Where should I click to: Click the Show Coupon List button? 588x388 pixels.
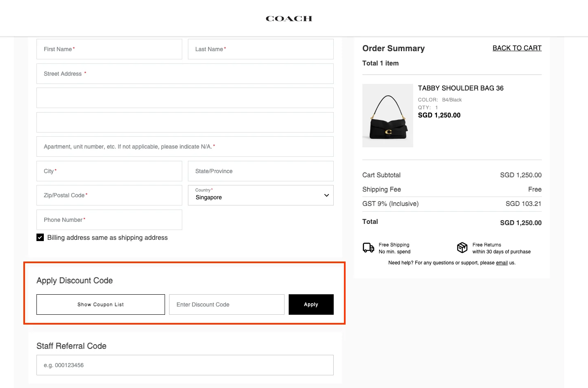[x=101, y=305]
